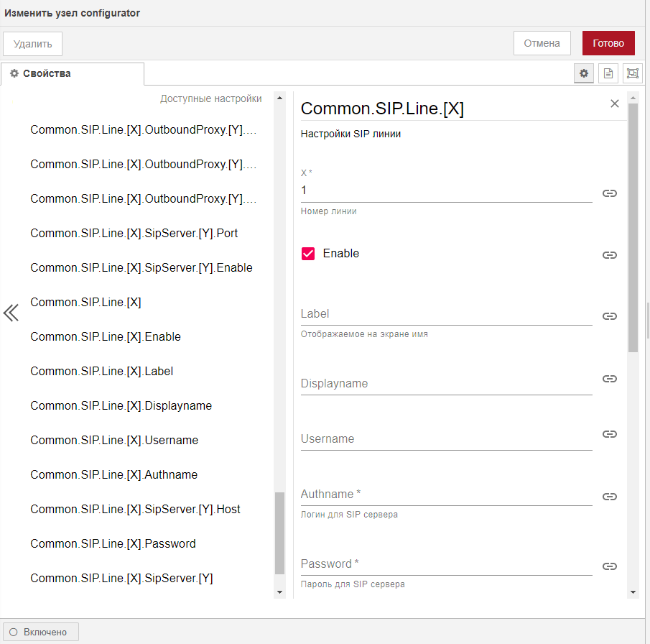650x644 pixels.
Task: Select Common.SIP.Line.[X].Password in settings list
Action: (113, 543)
